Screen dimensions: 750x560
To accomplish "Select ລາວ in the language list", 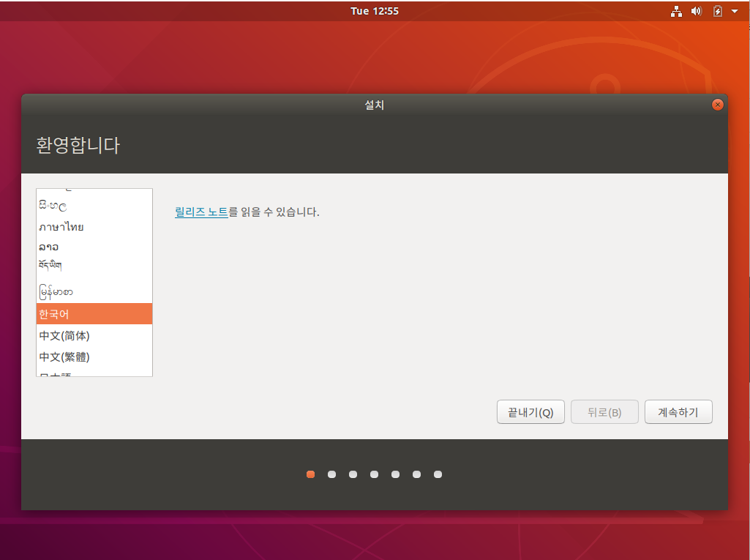I will point(94,247).
